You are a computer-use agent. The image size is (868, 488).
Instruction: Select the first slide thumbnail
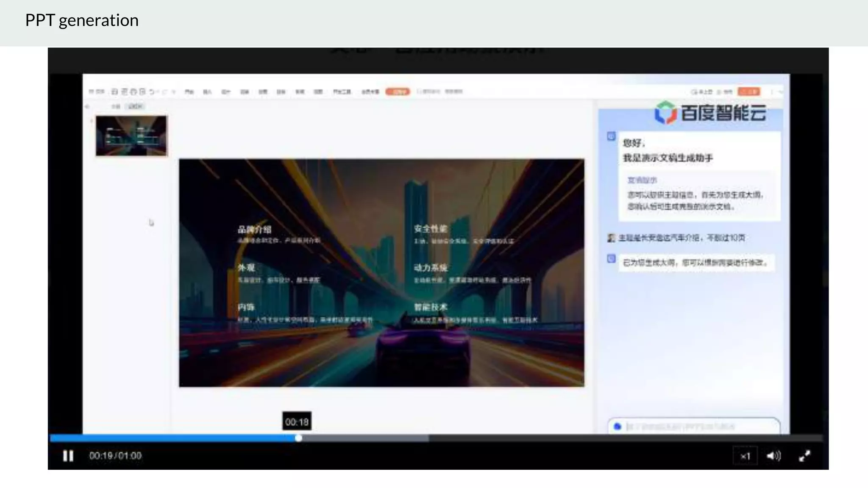coord(131,136)
